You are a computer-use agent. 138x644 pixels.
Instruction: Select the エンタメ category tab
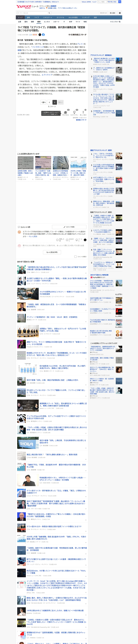47,22
